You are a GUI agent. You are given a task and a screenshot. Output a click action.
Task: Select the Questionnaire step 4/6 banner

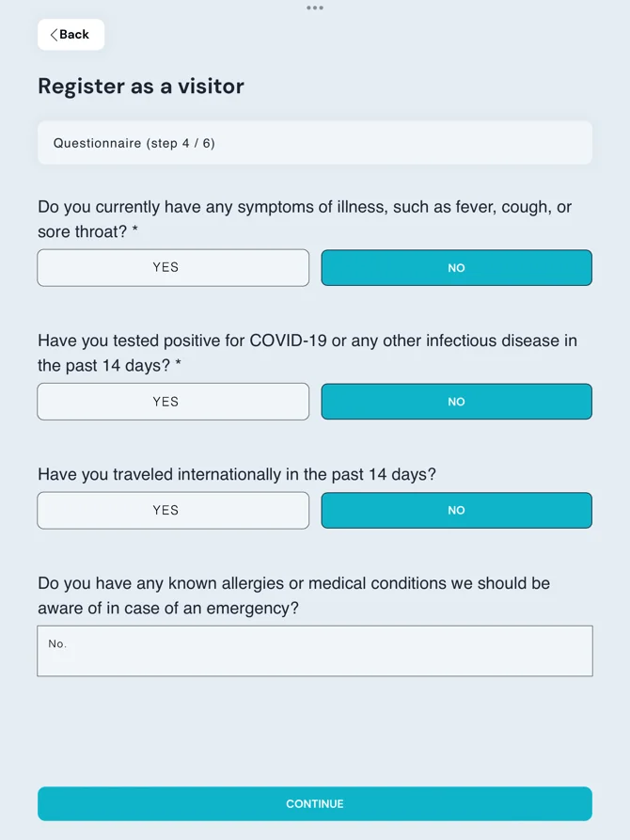[x=315, y=142]
